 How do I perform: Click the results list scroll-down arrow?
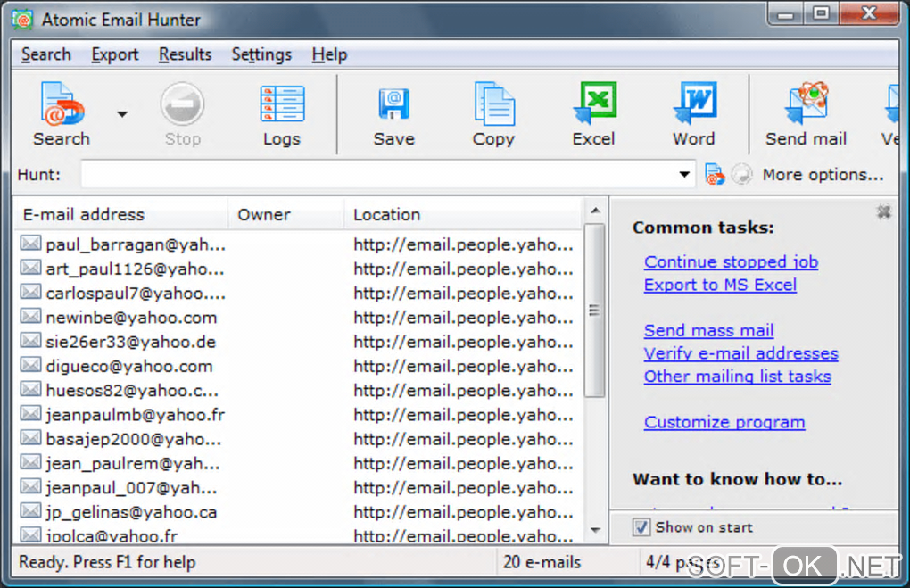coord(595,530)
